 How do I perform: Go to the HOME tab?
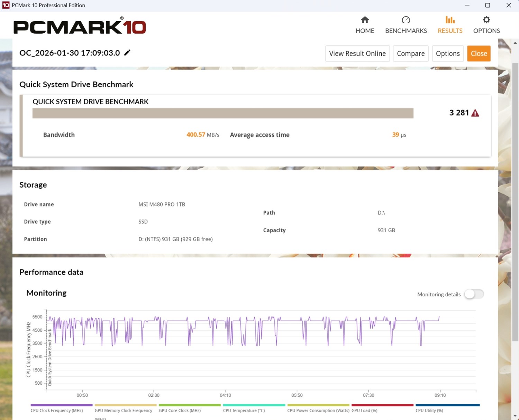click(365, 25)
